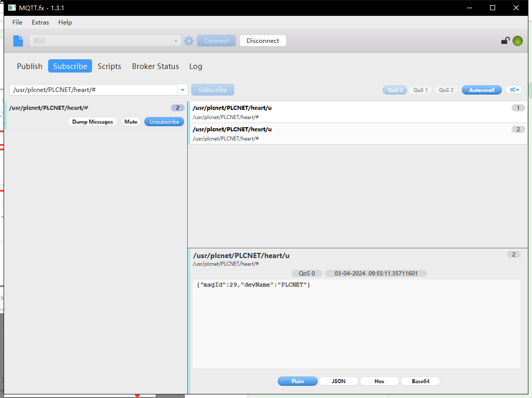Image resolution: width=532 pixels, height=398 pixels.
Task: Toggle QoS 2 option
Action: click(x=446, y=90)
